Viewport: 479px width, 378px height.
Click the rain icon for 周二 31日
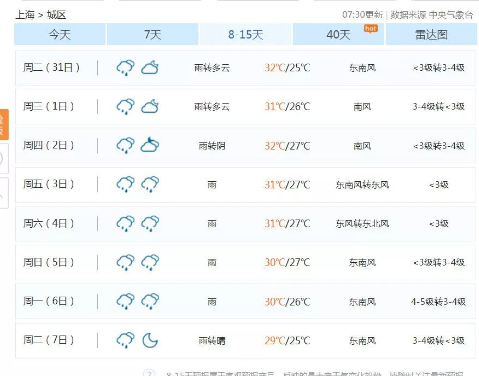tap(125, 68)
